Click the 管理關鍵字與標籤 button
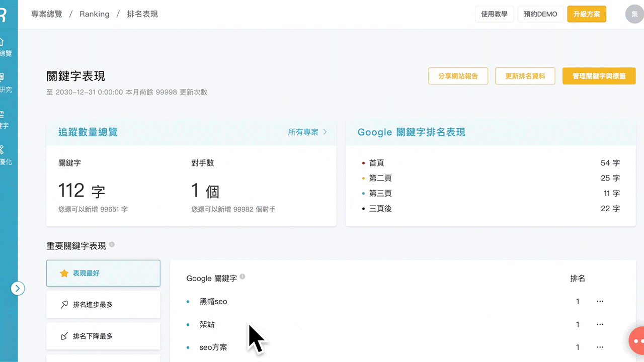Image resolution: width=644 pixels, height=362 pixels. pos(599,76)
